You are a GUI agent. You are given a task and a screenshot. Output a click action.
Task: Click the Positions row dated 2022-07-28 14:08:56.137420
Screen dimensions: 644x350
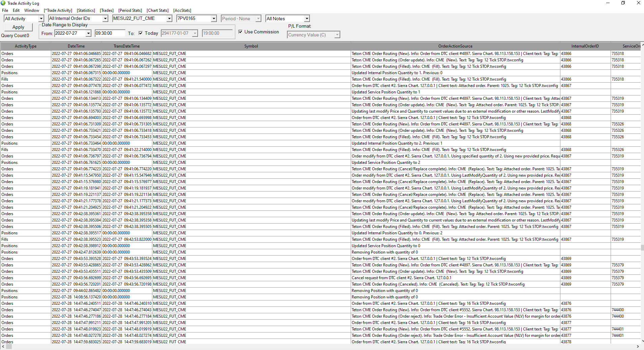[320, 297]
